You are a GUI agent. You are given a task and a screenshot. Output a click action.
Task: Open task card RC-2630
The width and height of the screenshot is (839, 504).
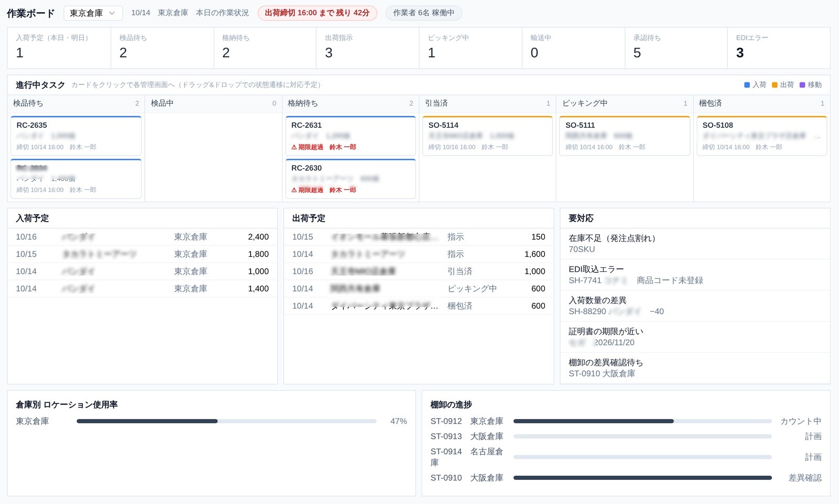(351, 179)
